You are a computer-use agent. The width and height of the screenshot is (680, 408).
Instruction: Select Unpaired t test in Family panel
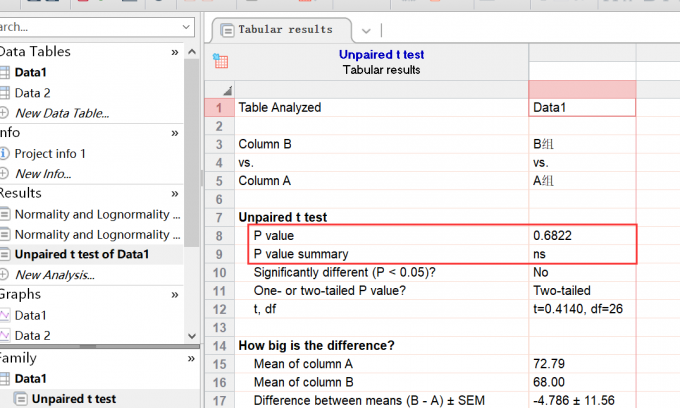73,399
